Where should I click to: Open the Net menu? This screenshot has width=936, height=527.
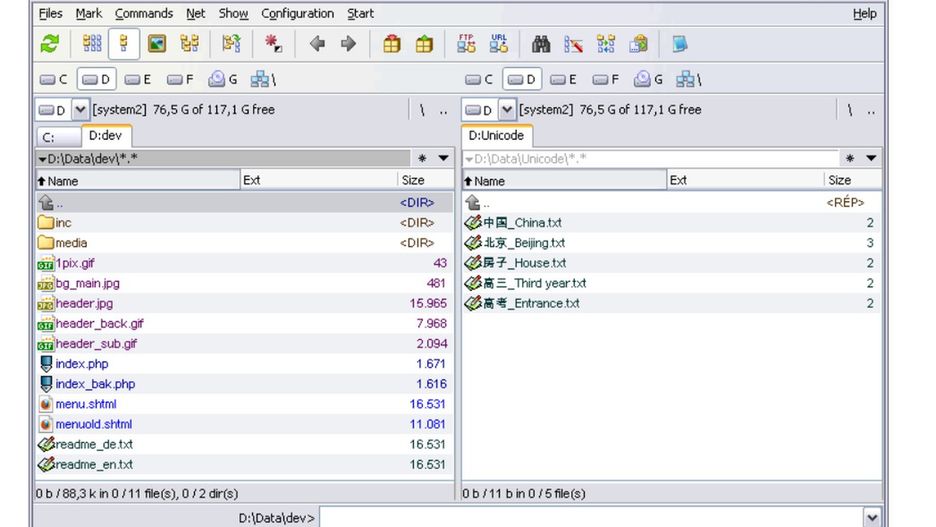(x=195, y=13)
